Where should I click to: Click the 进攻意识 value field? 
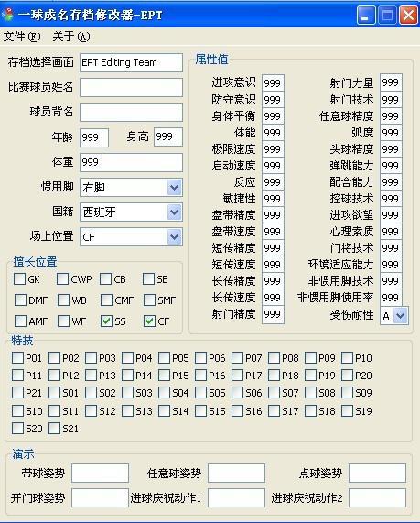click(x=273, y=82)
